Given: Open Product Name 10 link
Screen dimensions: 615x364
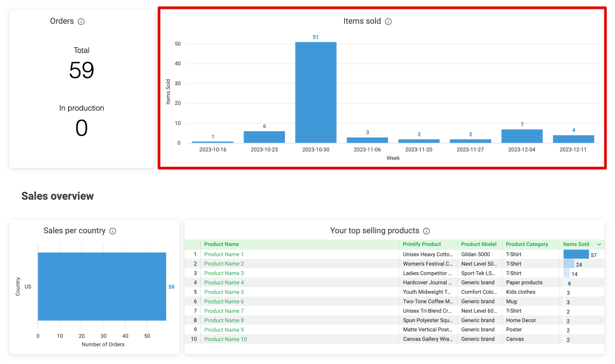Looking at the screenshot, I should click(x=225, y=339).
